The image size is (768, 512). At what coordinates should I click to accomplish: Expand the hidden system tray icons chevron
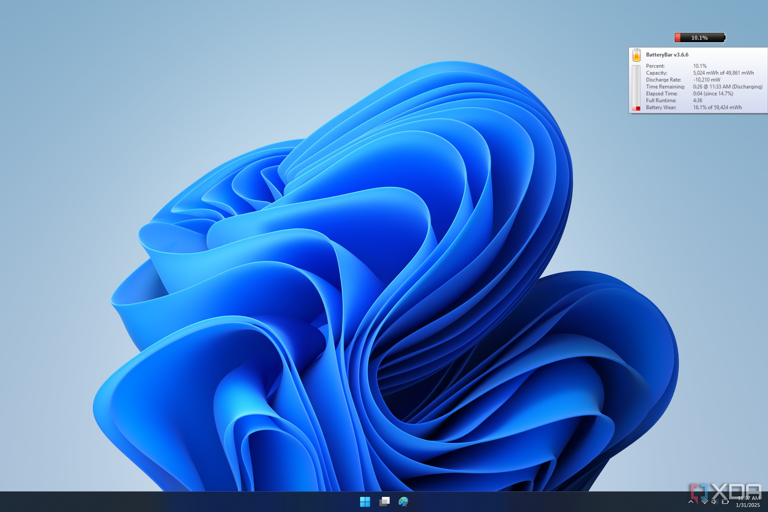tap(691, 501)
